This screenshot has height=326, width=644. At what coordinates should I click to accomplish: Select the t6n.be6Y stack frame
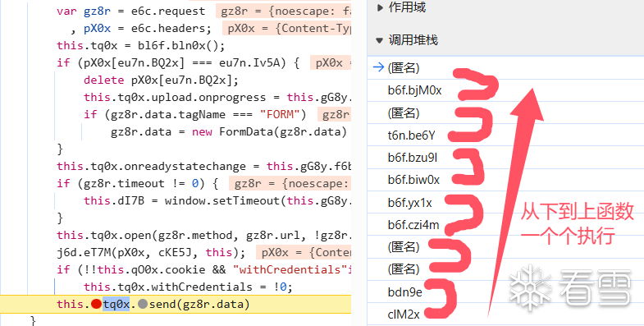point(505,135)
